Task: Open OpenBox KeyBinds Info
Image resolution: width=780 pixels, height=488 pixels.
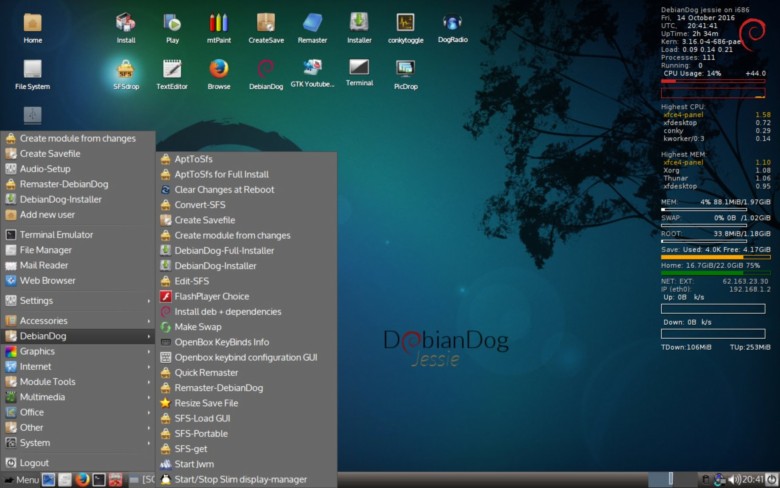Action: (247, 342)
